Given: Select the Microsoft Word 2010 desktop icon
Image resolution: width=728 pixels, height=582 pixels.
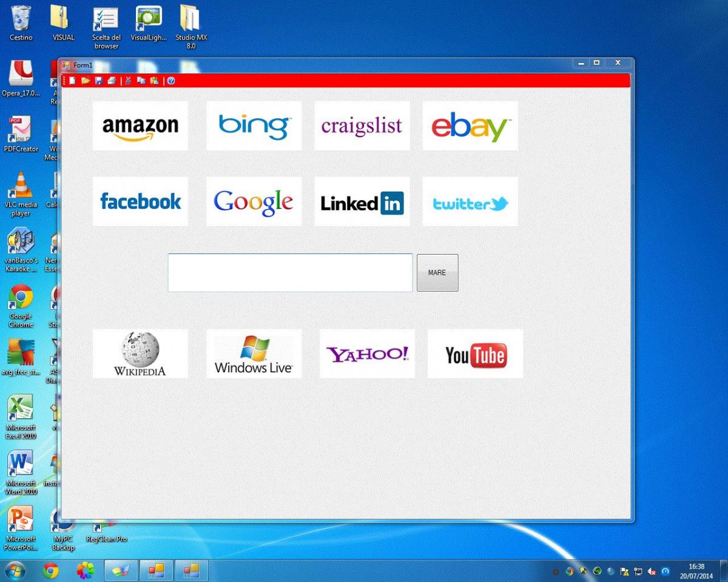Looking at the screenshot, I should pyautogui.click(x=21, y=473).
